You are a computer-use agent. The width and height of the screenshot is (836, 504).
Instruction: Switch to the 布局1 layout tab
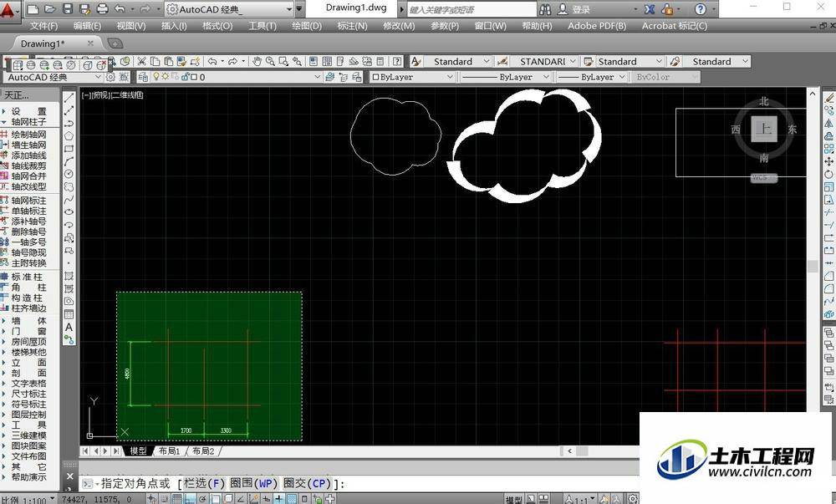click(x=170, y=451)
